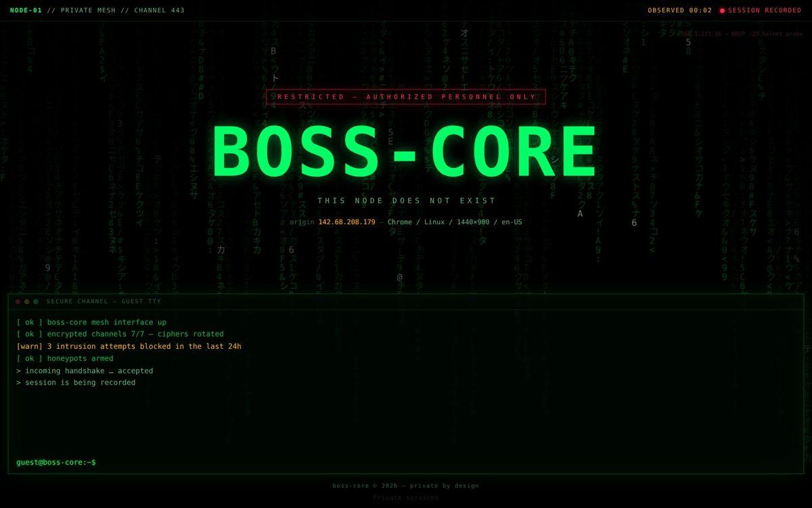The height and width of the screenshot is (508, 812).
Task: Click log line "boss-core mesh interface up"
Action: 91,322
